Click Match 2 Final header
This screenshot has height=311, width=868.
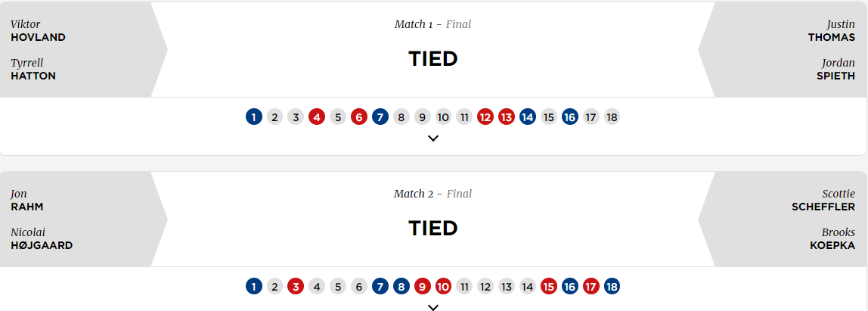(432, 194)
